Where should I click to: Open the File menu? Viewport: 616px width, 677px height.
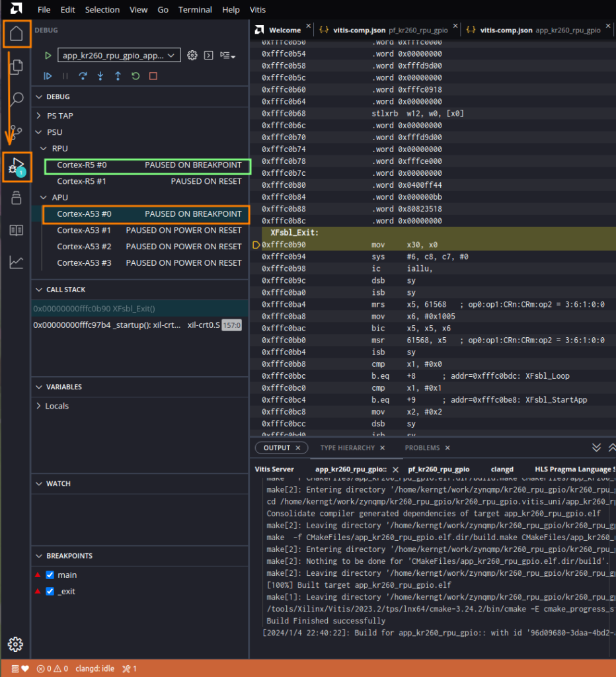click(x=44, y=9)
